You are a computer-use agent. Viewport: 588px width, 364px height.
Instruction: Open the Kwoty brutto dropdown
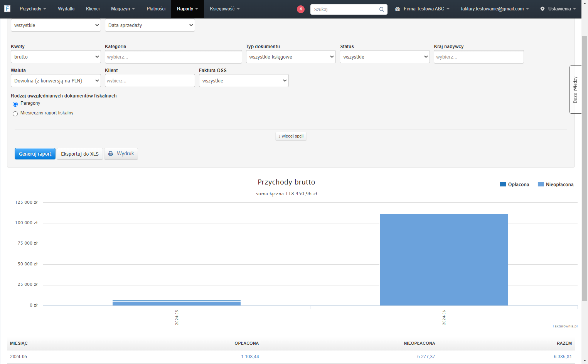tap(56, 57)
